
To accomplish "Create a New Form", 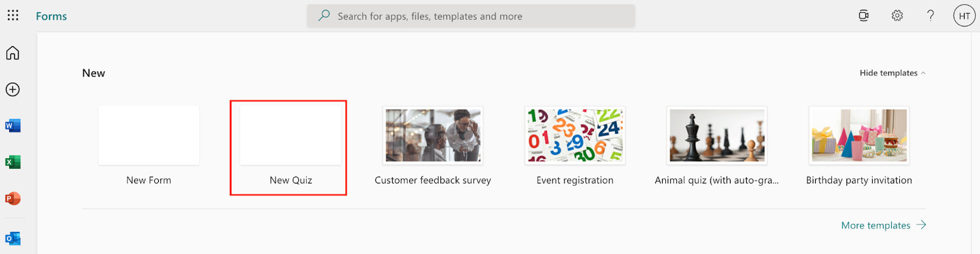I will [x=149, y=136].
